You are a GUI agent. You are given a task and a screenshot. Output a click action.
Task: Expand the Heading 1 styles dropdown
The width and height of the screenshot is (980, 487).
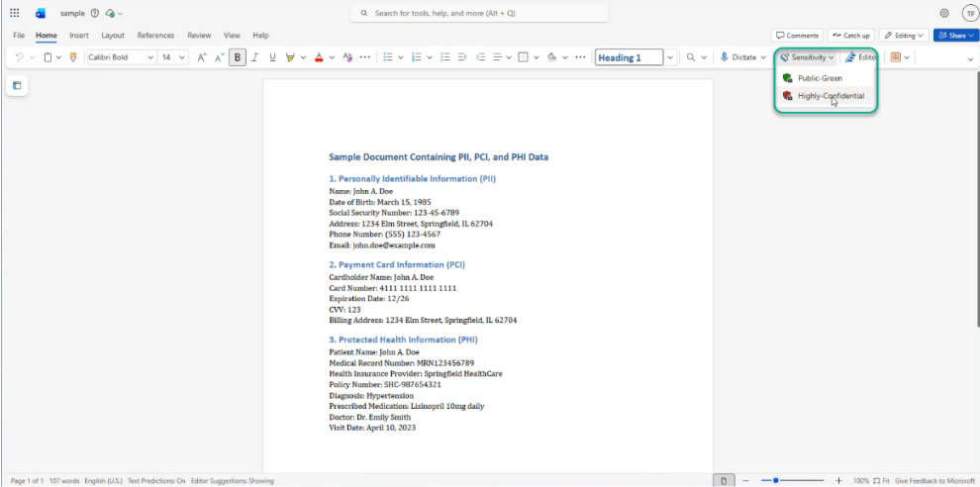670,57
